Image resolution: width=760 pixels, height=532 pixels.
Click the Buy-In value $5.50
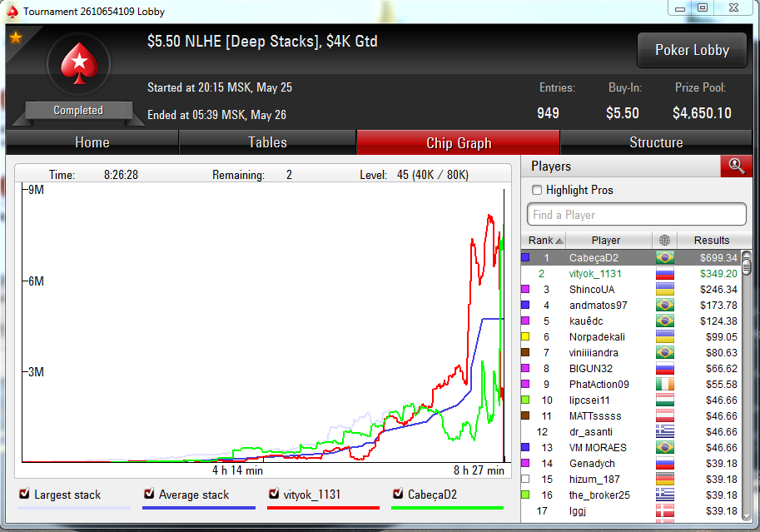click(623, 113)
